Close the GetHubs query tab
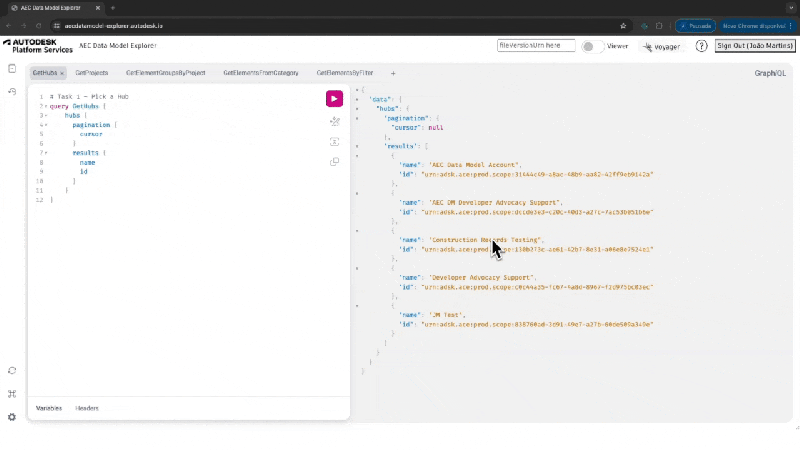This screenshot has width=800, height=450. (x=62, y=73)
